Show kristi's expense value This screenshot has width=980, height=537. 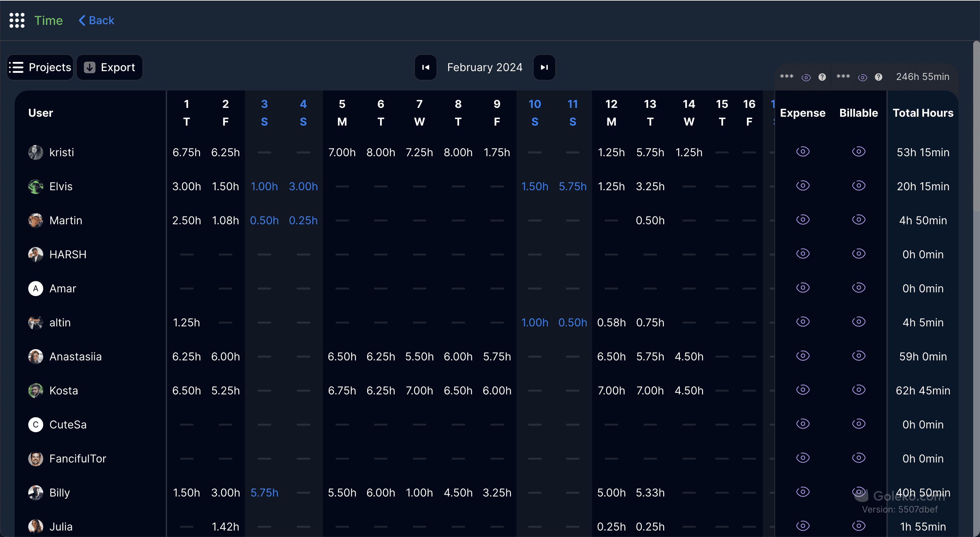click(x=803, y=151)
